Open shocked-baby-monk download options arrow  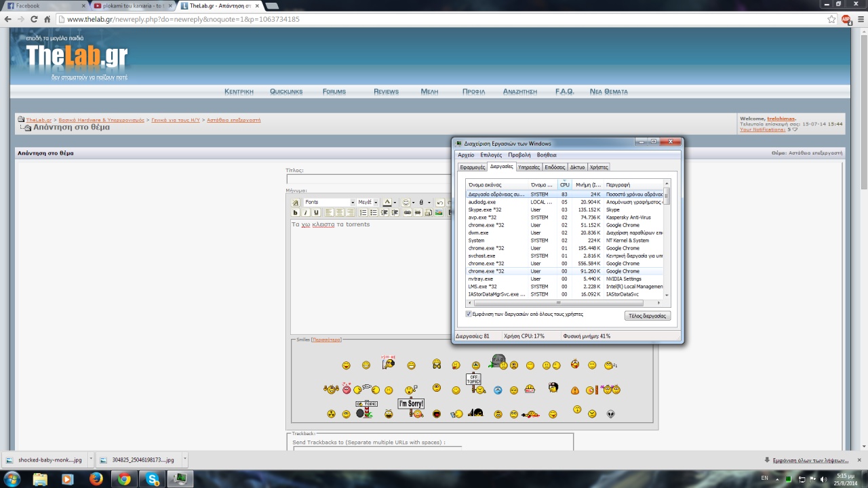(90, 460)
